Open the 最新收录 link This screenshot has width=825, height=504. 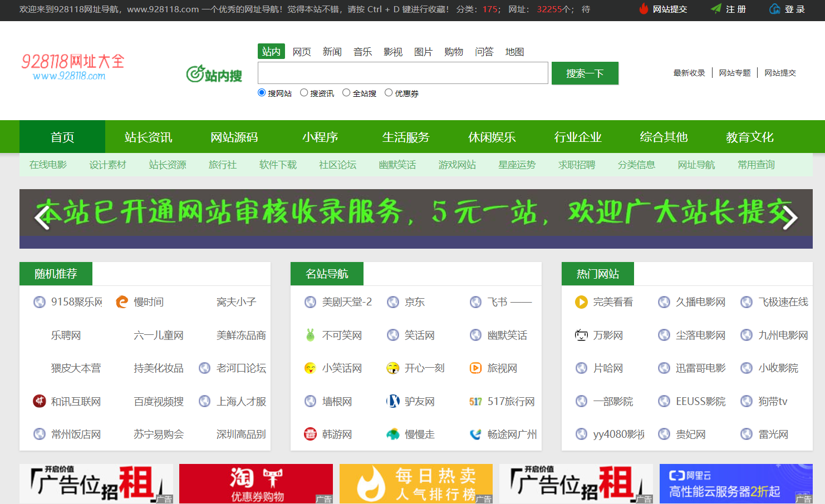point(690,72)
